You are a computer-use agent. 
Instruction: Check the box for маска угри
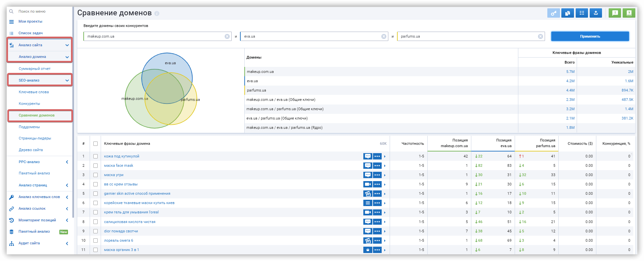[96, 175]
